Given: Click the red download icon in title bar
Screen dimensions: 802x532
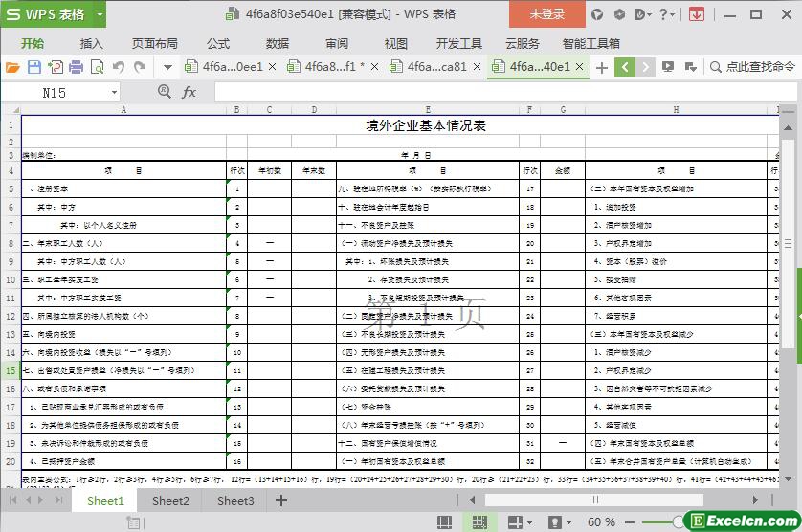Looking at the screenshot, I should pos(696,14).
